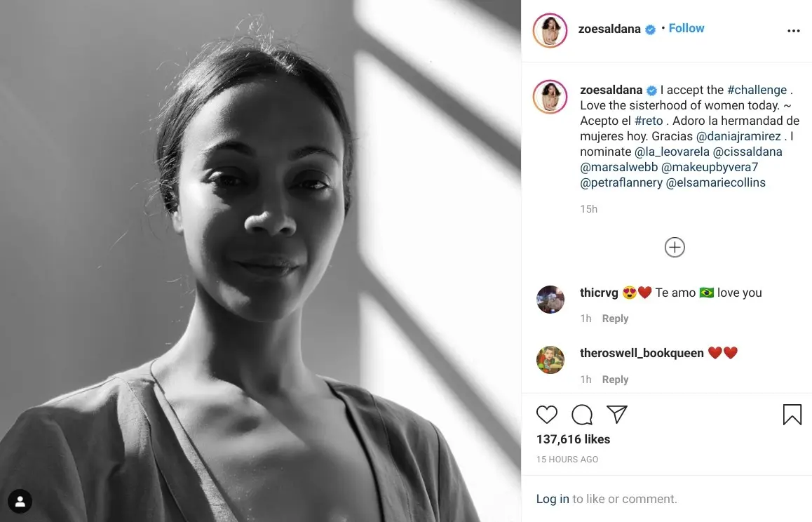This screenshot has height=522, width=812.
Task: Share post via paper plane icon
Action: [x=617, y=415]
